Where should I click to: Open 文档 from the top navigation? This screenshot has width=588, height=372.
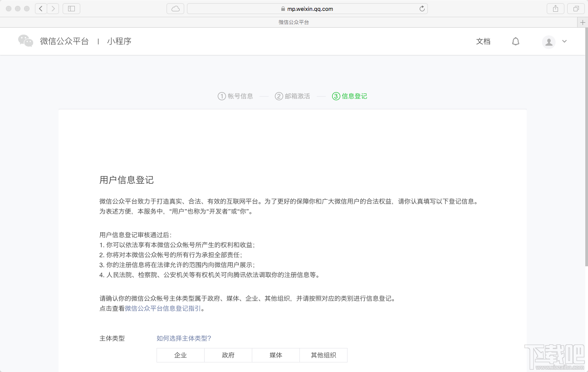[483, 41]
